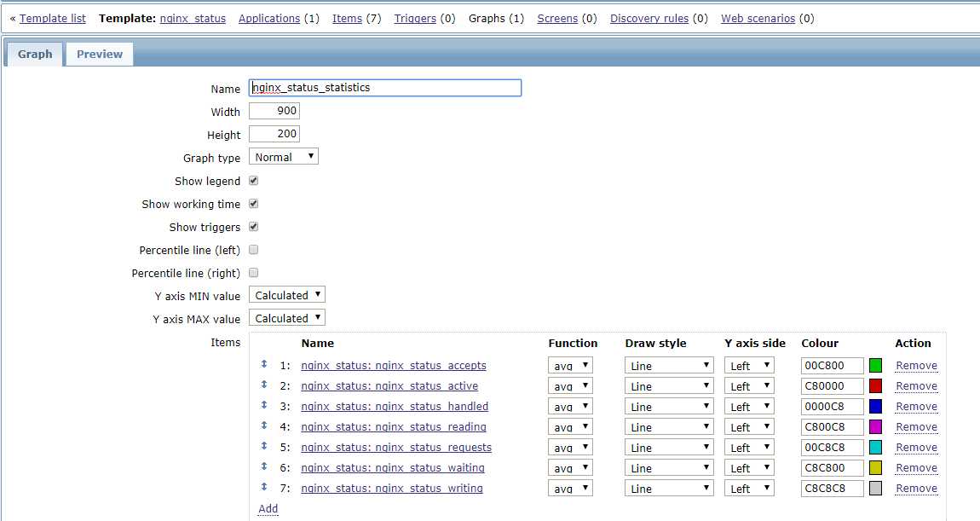Open the nginx_status template link

pos(193,19)
